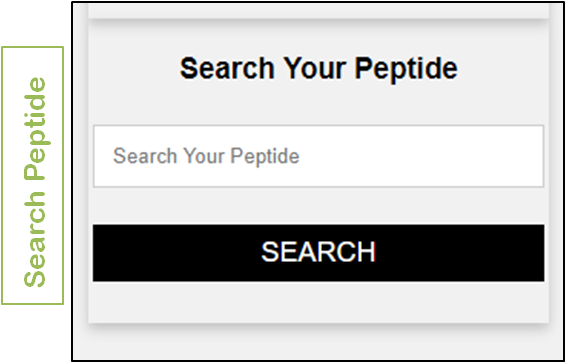This screenshot has height=363, width=566.
Task: Click the white SEARCH text on the button
Action: coord(318,252)
